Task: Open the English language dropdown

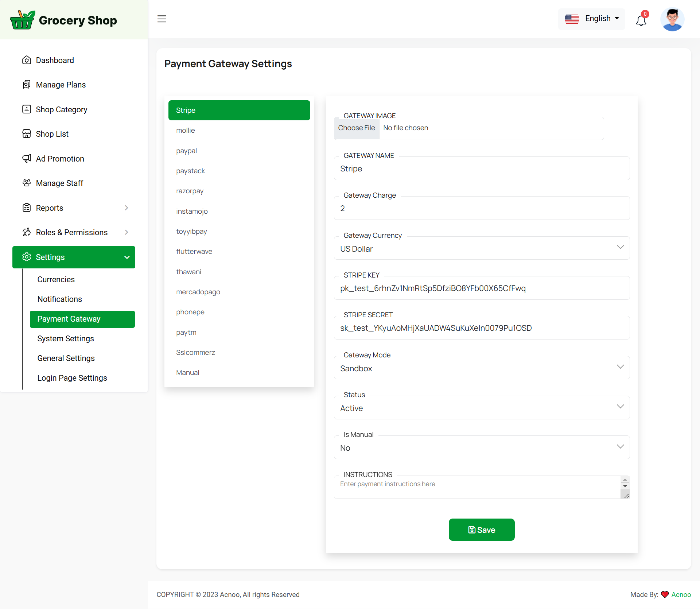Action: [x=591, y=19]
